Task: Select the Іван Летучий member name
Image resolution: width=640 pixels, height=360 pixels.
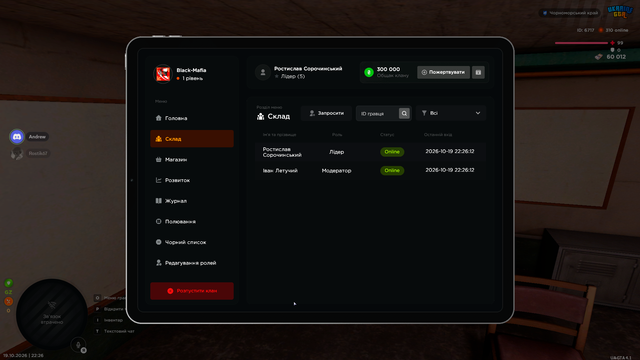Action: (x=280, y=171)
